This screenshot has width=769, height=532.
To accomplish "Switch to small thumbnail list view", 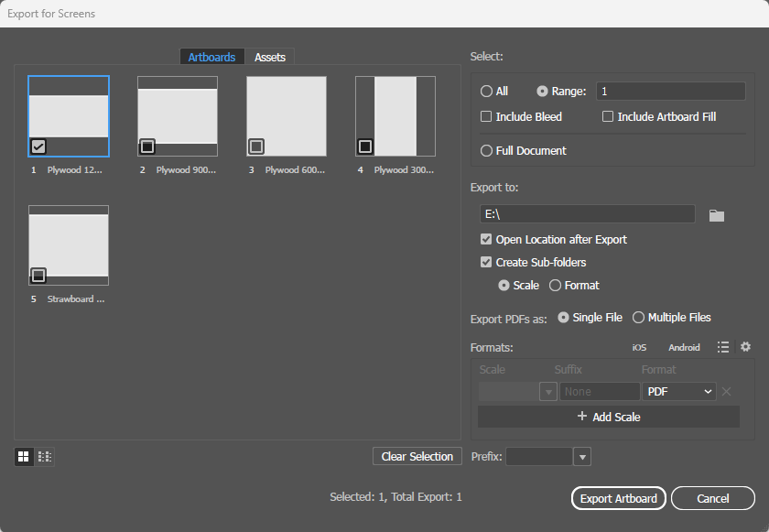I will coord(44,457).
